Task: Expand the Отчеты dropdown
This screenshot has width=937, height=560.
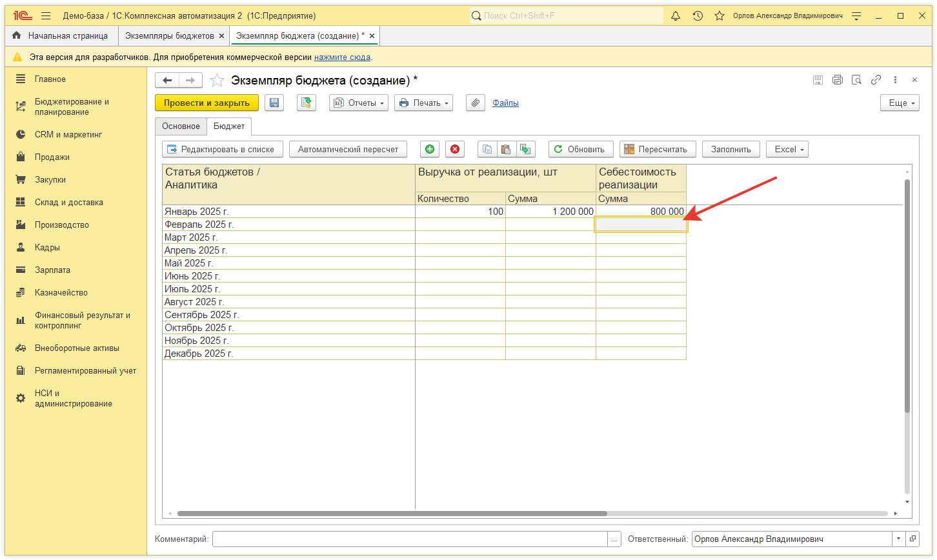Action: (359, 103)
